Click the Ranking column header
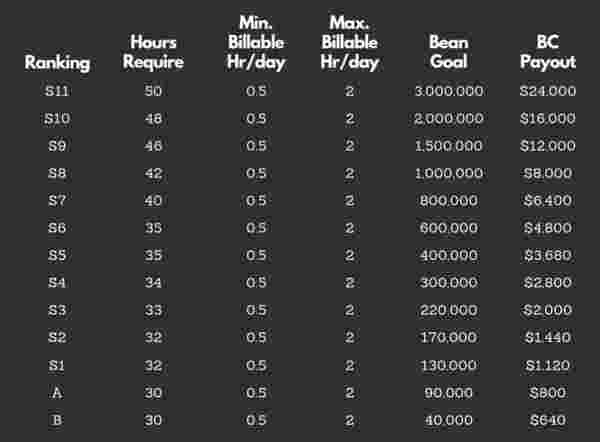600x442 pixels. pos(58,63)
